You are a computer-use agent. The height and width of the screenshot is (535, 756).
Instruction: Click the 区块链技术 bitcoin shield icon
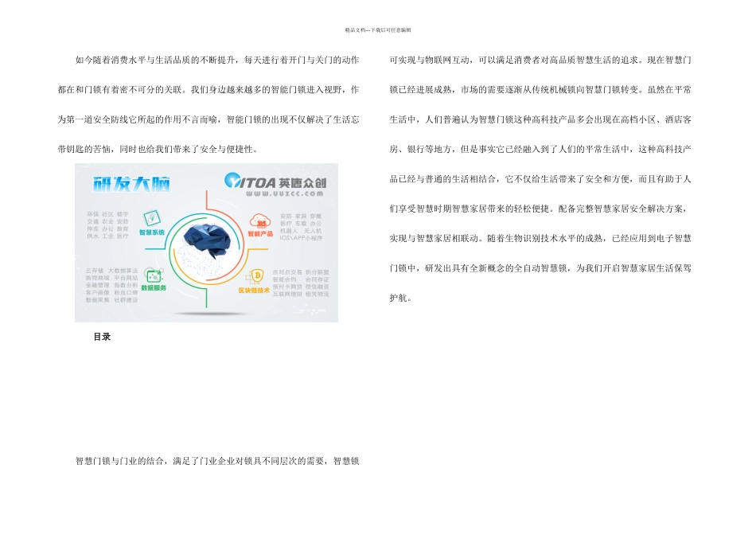(255, 277)
